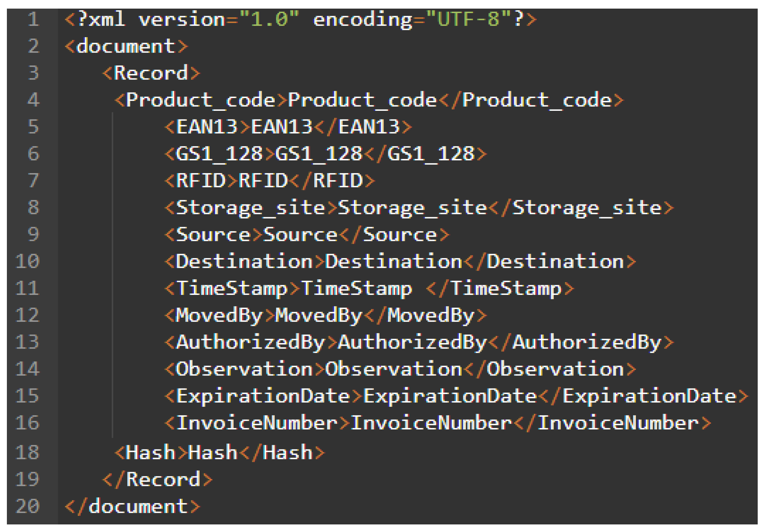Click the closing ExpirationDate tag
Viewport: 767px width, 532px height.
[643, 396]
